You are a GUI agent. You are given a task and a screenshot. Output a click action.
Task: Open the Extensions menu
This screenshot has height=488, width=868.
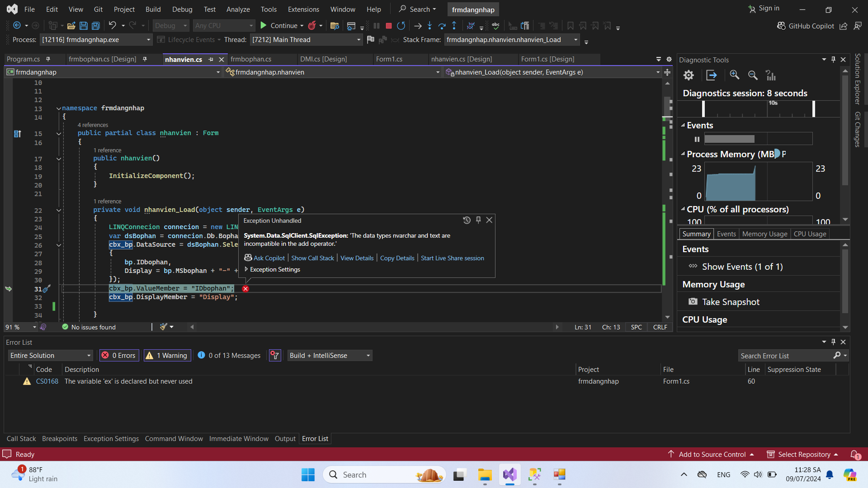tap(303, 9)
